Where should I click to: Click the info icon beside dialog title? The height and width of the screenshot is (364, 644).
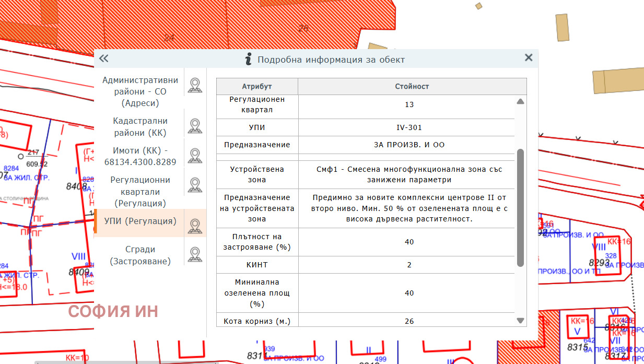249,58
